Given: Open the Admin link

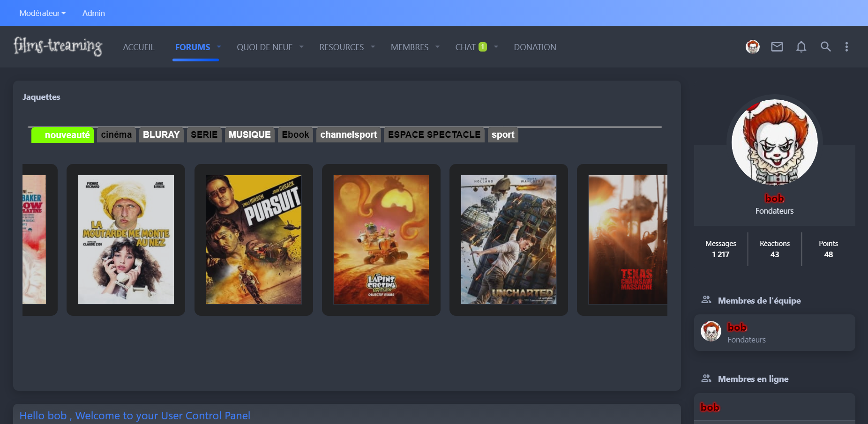Looking at the screenshot, I should pyautogui.click(x=94, y=13).
